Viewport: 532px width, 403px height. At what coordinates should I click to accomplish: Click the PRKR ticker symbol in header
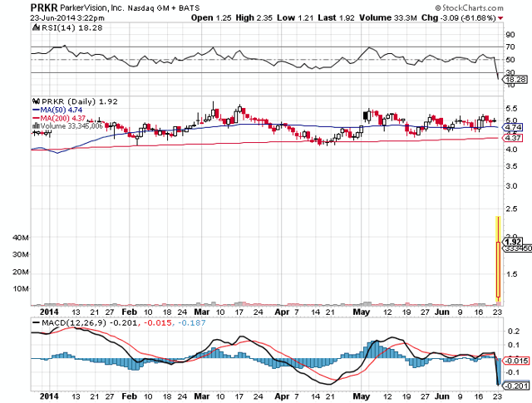point(44,7)
